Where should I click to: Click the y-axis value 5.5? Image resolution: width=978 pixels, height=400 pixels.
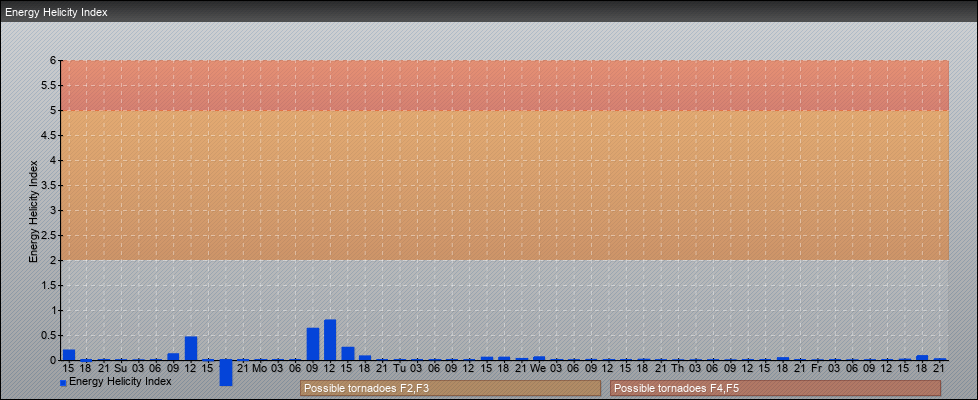click(49, 85)
